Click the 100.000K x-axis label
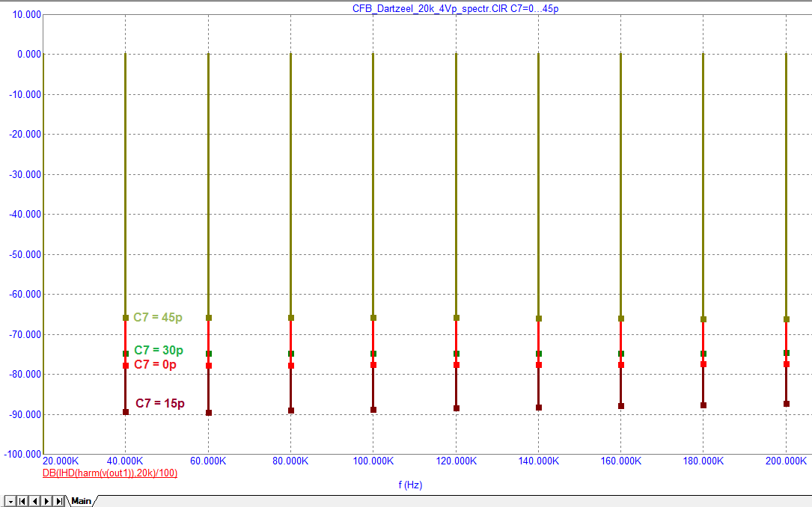 click(x=373, y=461)
